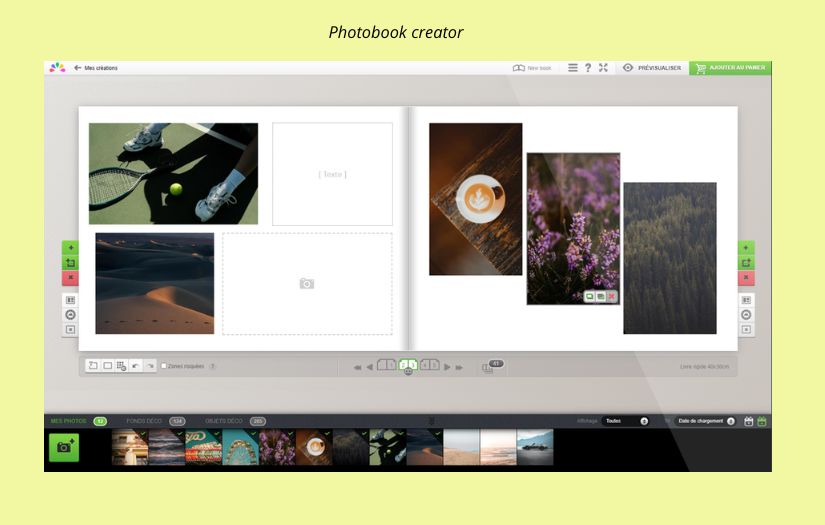Click the tray collapse handle arrow
The height and width of the screenshot is (525, 825).
pos(431,421)
